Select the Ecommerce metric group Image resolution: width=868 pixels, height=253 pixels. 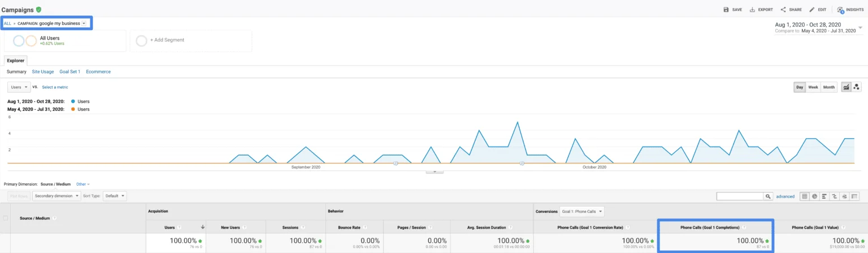[x=98, y=72]
